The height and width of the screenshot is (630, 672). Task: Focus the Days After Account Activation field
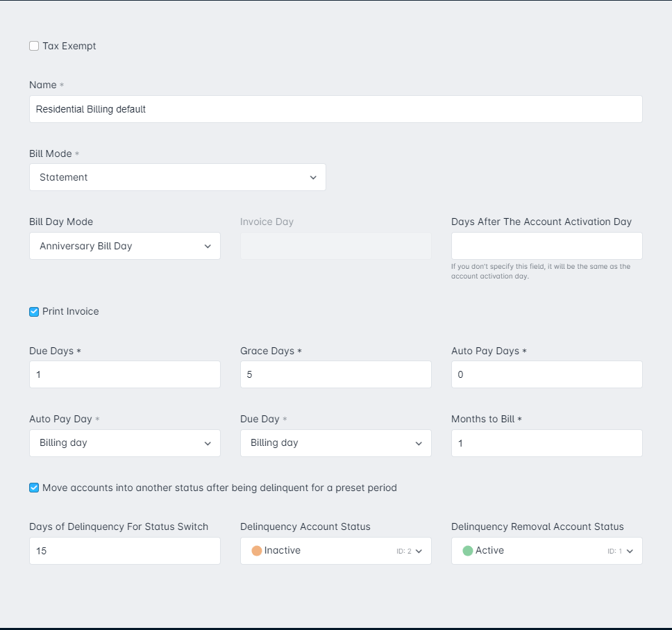click(x=547, y=246)
